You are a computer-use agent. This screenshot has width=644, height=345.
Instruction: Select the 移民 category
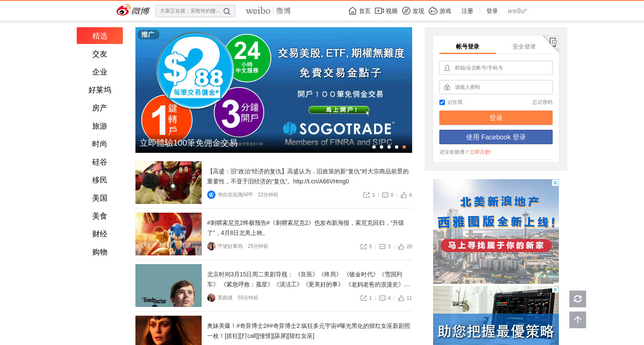[100, 180]
